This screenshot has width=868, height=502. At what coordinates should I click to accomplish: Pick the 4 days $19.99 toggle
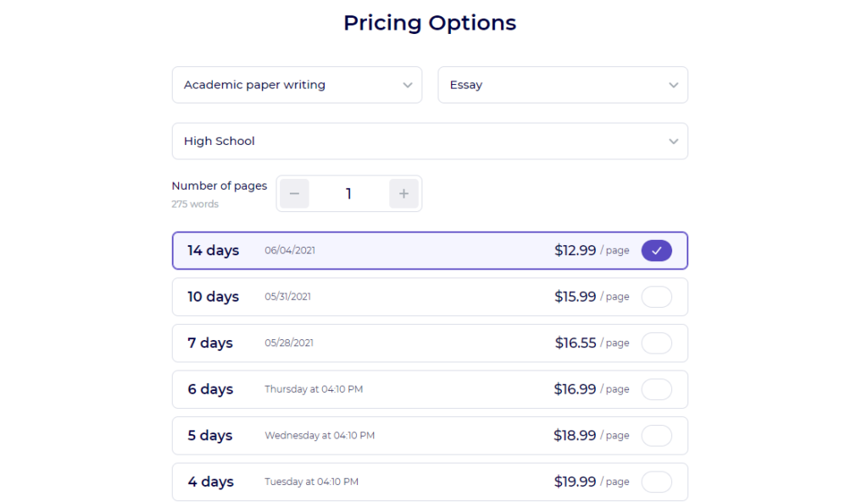657,482
